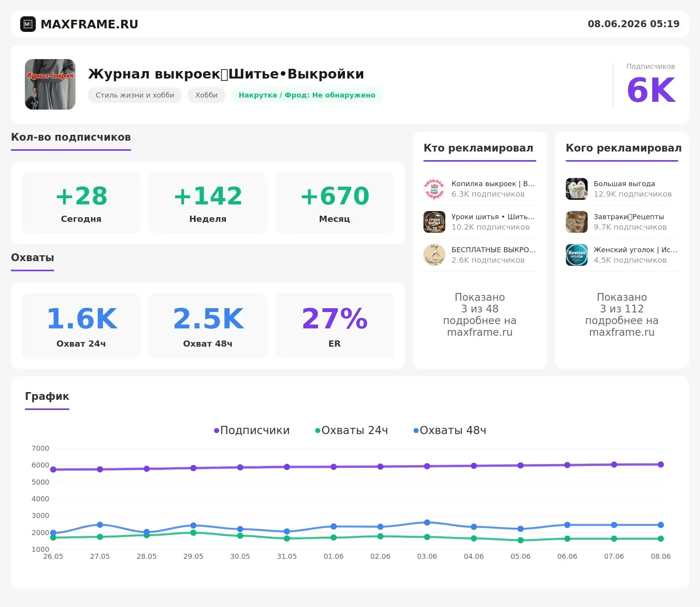Screen dimensions: 700x607
Task: Open Большая выгода channel avatar
Action: click(577, 189)
